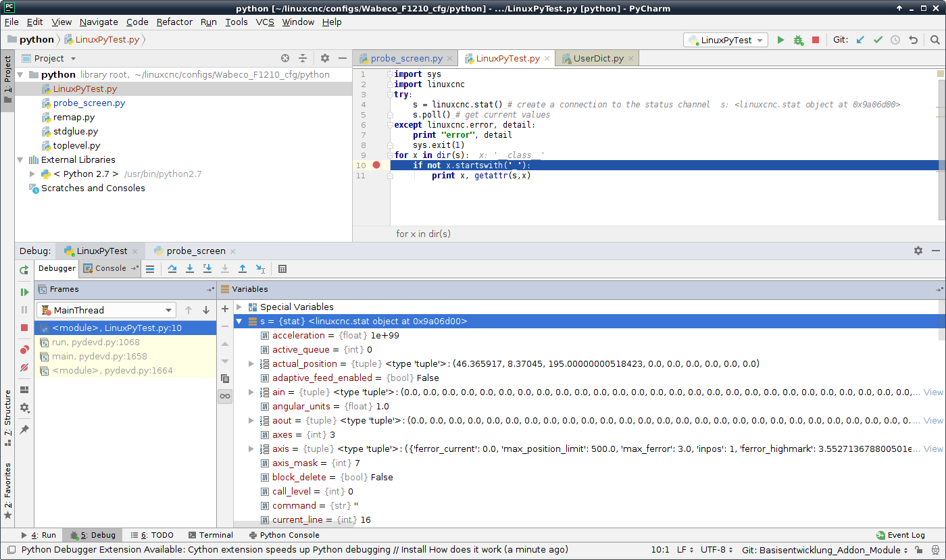Stop the process using the main toolbar stop icon
Screen dimensions: 946x560
[x=816, y=40]
